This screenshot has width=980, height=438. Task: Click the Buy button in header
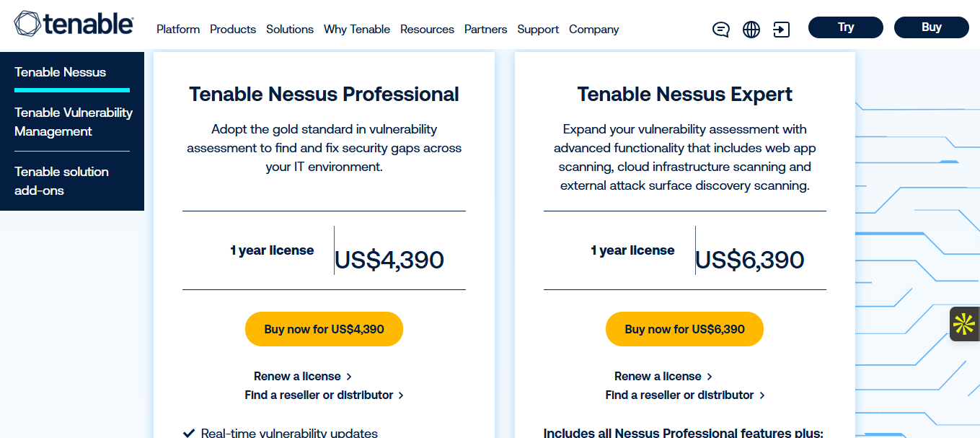click(931, 27)
